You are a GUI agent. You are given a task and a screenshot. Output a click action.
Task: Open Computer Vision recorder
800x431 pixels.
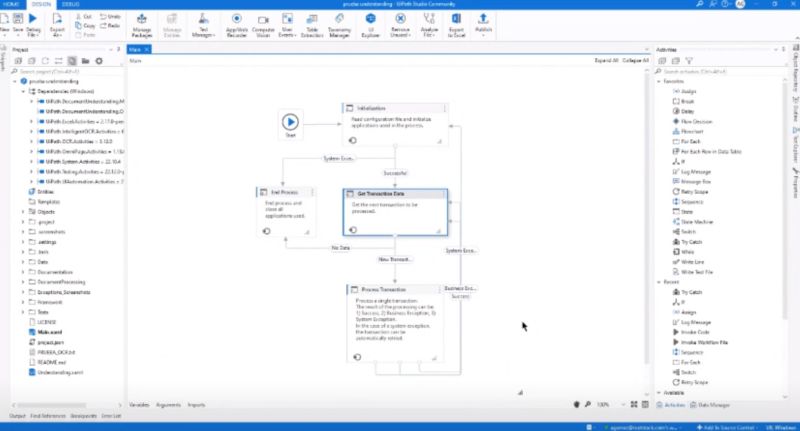263,25
